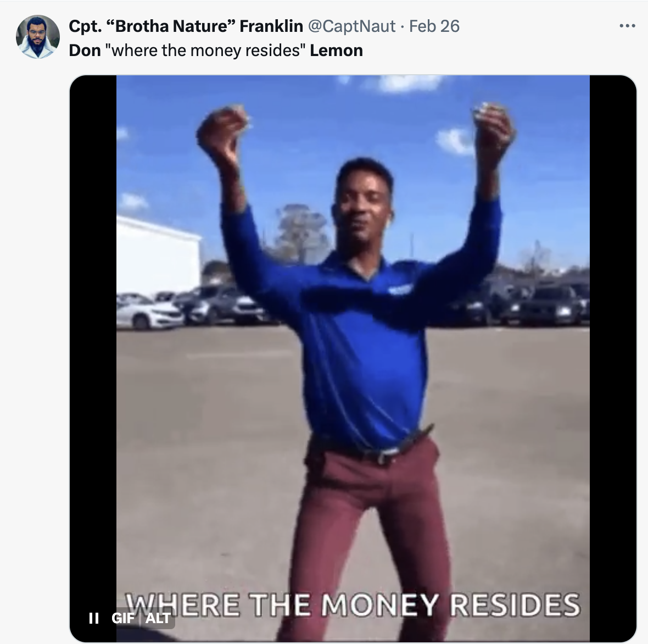Click the tweet text "where the money resides"
The height and width of the screenshot is (644, 648).
tap(205, 51)
